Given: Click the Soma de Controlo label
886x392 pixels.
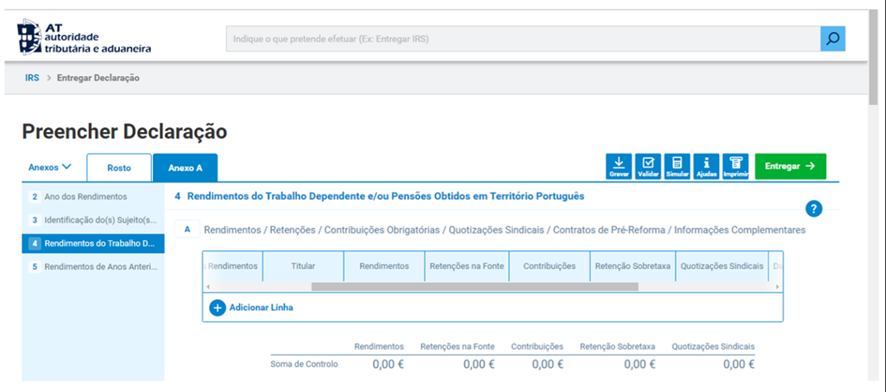Looking at the screenshot, I should (304, 364).
